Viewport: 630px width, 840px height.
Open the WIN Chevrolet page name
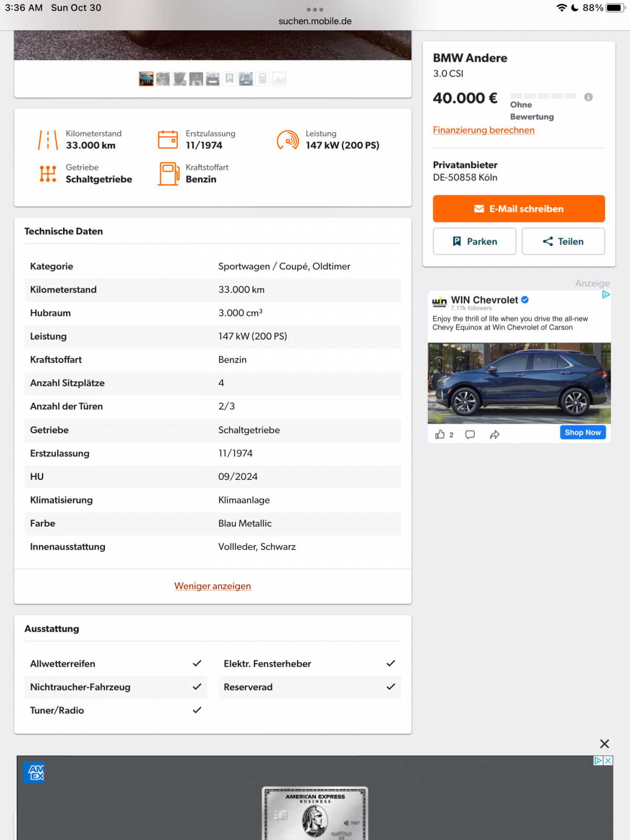[484, 300]
